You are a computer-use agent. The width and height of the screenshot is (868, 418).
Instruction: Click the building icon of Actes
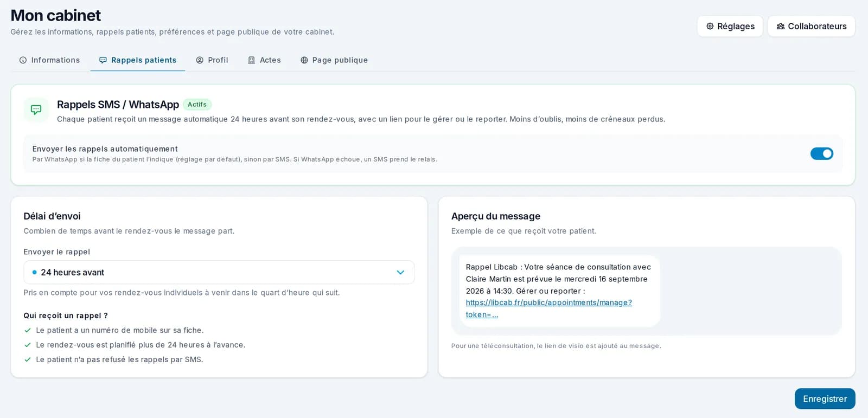pos(252,60)
